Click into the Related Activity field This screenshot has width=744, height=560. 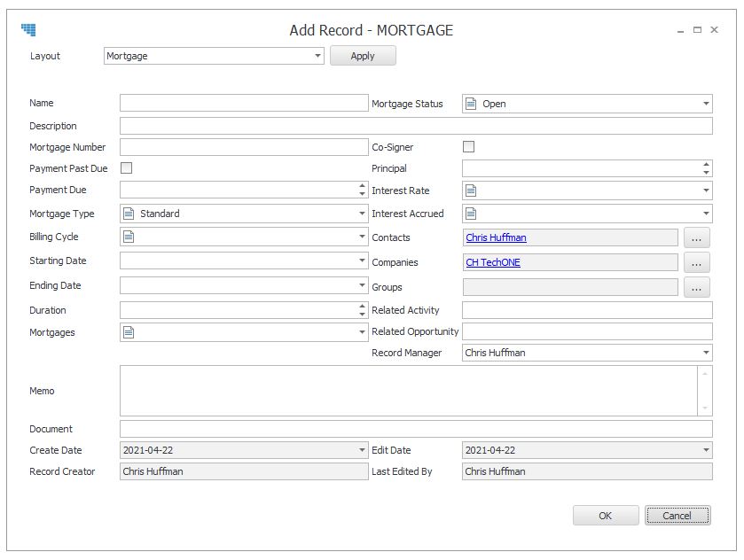tap(587, 310)
